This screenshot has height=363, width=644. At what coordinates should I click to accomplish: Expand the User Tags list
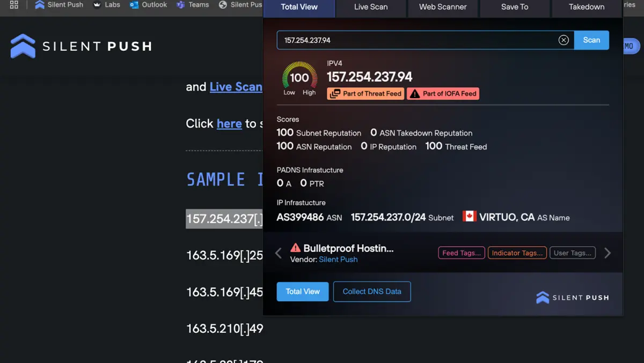pyautogui.click(x=573, y=253)
